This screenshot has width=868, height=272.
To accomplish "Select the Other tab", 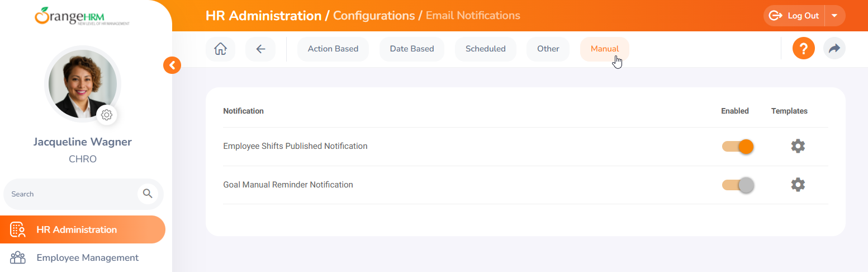I will point(548,49).
